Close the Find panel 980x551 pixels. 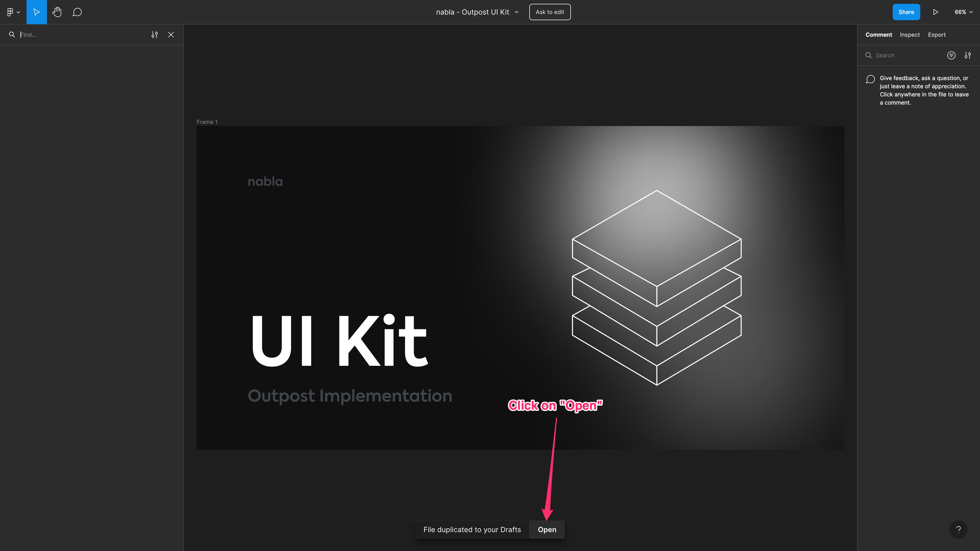(171, 35)
